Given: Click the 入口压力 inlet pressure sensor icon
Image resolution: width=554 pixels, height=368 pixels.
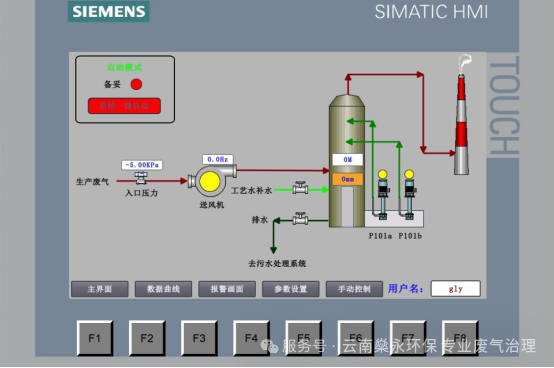Looking at the screenshot, I should point(141,178).
